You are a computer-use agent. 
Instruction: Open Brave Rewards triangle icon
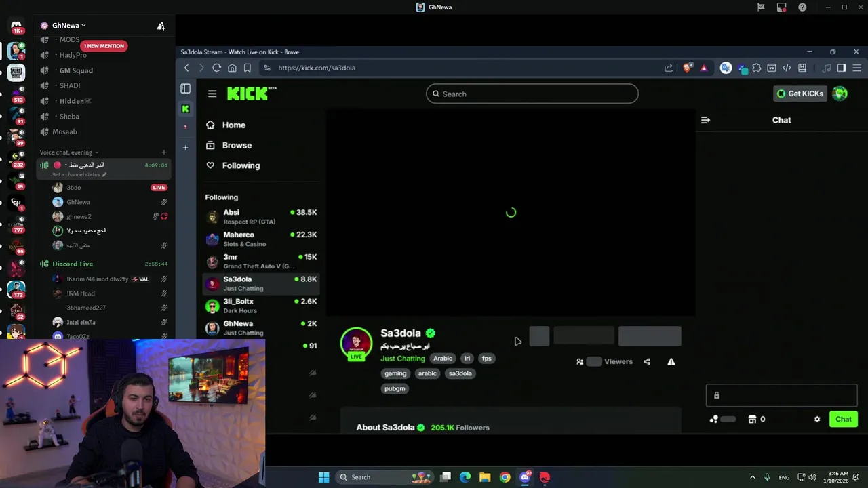704,68
